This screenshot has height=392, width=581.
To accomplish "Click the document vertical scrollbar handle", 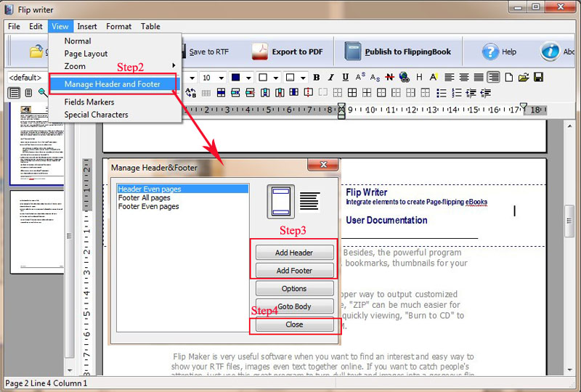I will pos(569,221).
